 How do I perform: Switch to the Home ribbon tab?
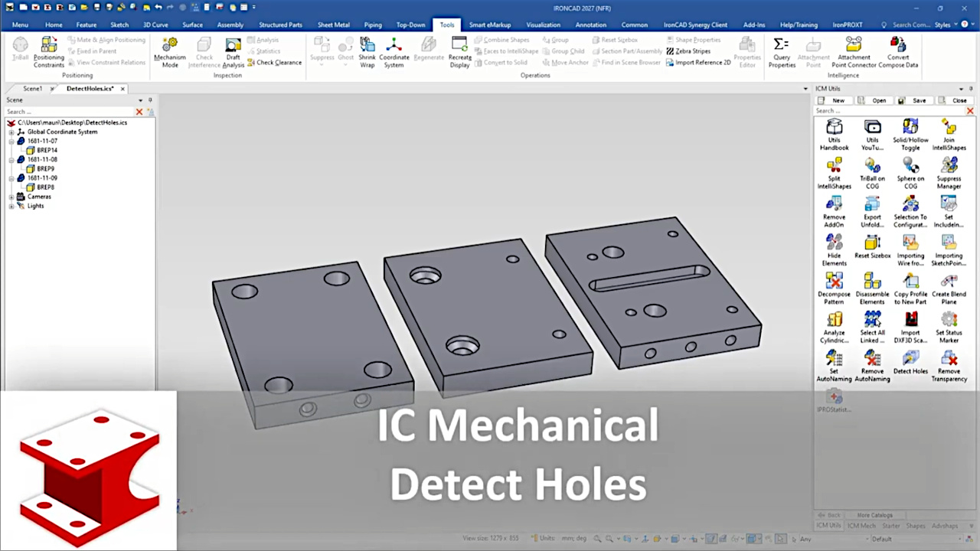point(54,24)
